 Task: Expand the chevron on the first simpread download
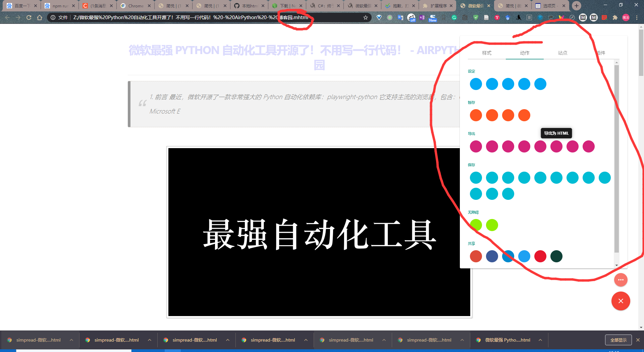tap(71, 340)
